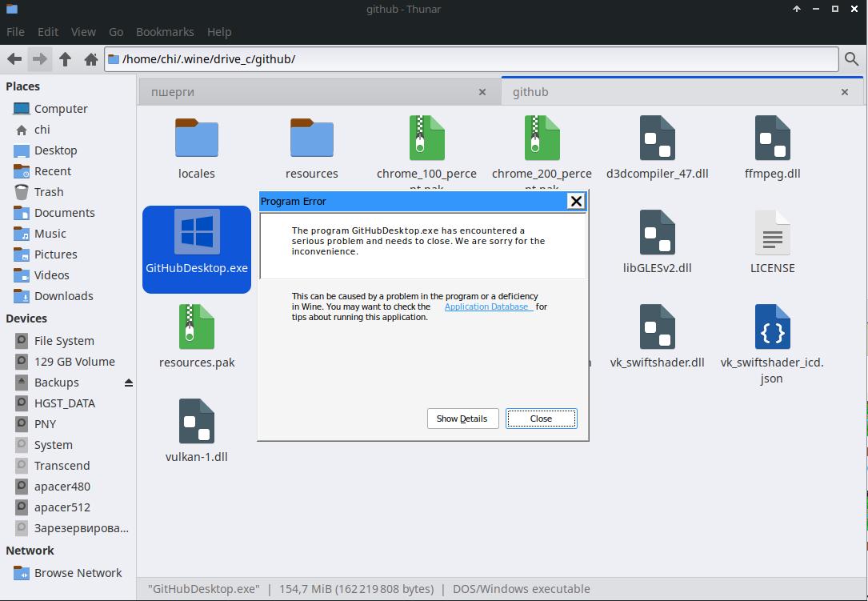This screenshot has width=868, height=601.
Task: Select GitHubDesktop.exe executable icon
Action: [x=197, y=231]
